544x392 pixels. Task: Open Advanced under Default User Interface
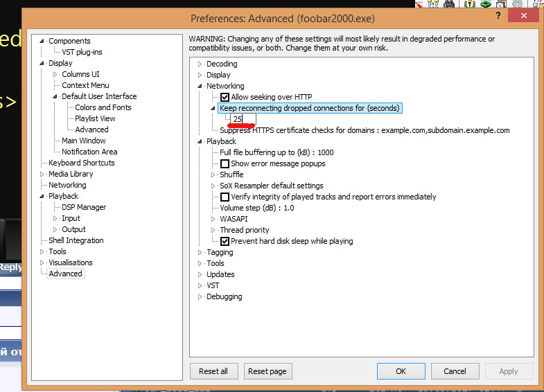pyautogui.click(x=91, y=130)
